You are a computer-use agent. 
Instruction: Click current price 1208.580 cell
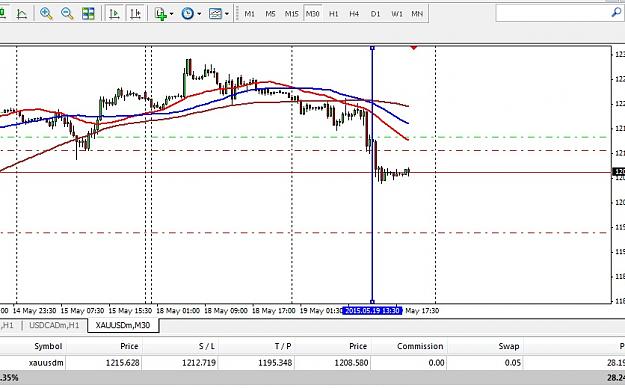(351, 363)
